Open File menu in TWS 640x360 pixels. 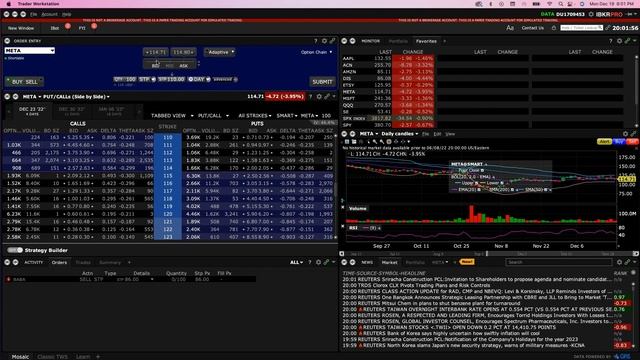pos(33,14)
